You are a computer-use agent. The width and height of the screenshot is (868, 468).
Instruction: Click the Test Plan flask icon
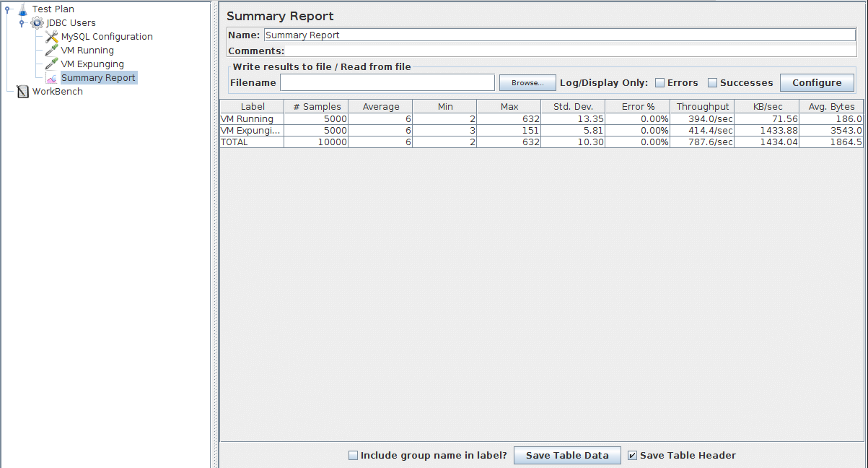(x=22, y=9)
